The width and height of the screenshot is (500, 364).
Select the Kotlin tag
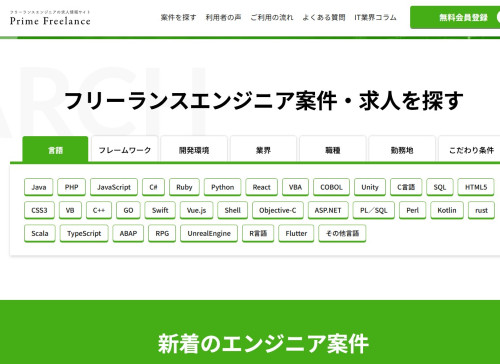pos(447,210)
